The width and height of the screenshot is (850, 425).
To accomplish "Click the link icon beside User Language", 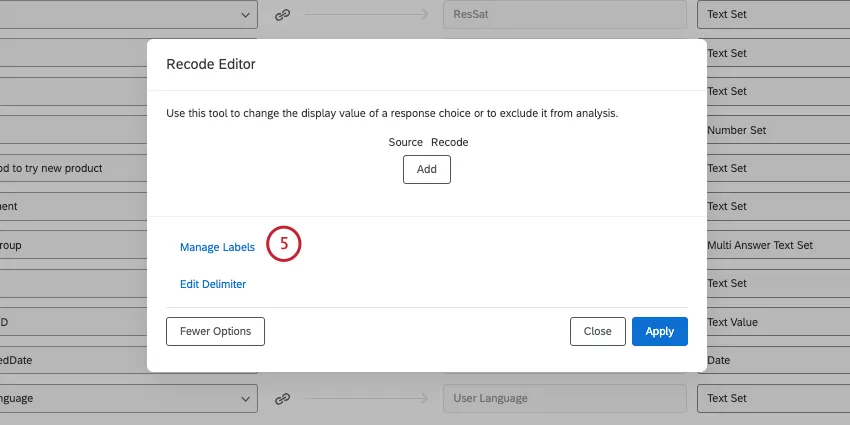I will tap(283, 398).
